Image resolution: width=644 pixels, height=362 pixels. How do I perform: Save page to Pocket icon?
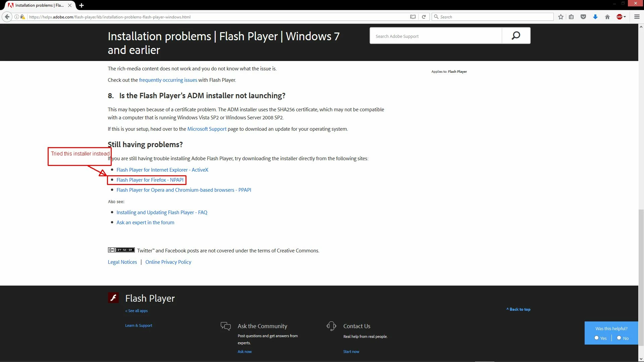[583, 17]
